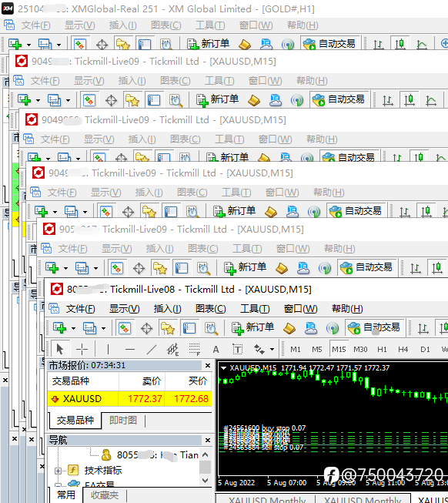Select the vertical line tool
The width and height of the screenshot is (448, 503).
[x=108, y=349]
